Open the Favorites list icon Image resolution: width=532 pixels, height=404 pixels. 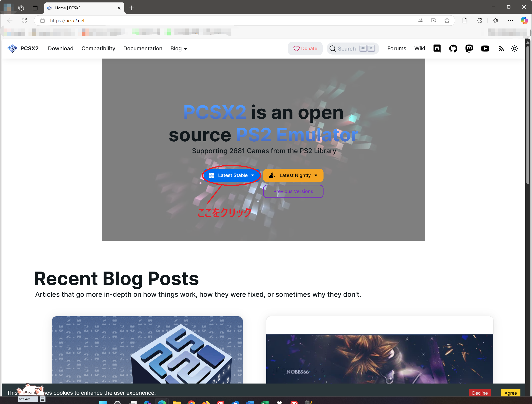coord(496,20)
